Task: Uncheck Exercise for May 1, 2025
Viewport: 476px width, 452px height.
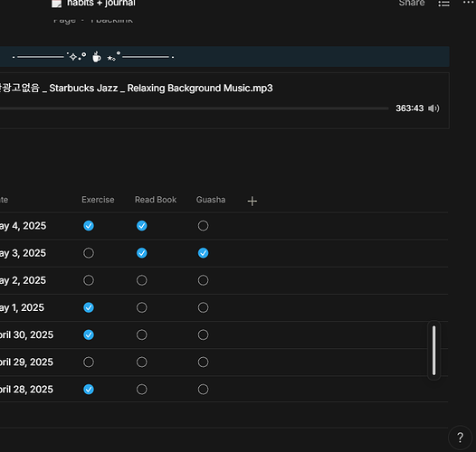Action: [x=89, y=307]
